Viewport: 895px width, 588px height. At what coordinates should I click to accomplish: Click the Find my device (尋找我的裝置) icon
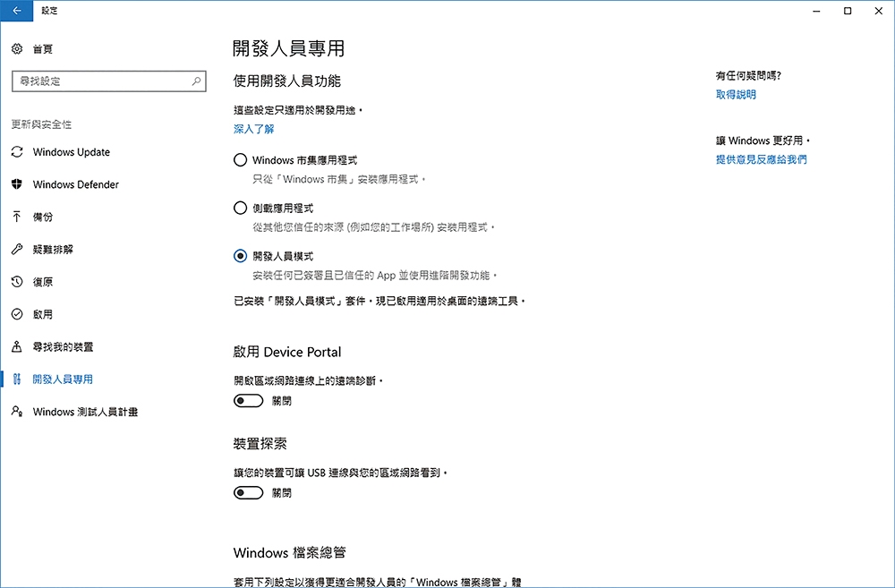[17, 346]
